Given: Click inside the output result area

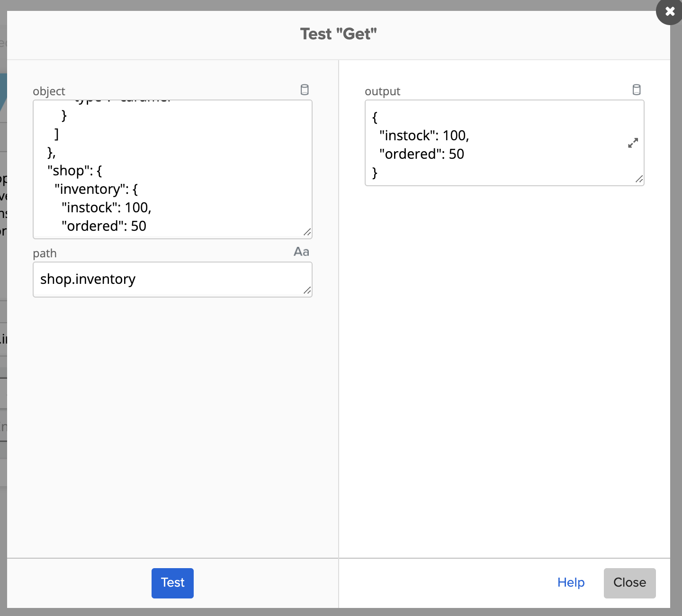Looking at the screenshot, I should 504,142.
